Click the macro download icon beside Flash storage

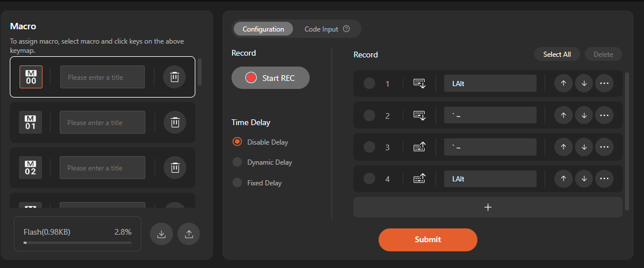(161, 234)
